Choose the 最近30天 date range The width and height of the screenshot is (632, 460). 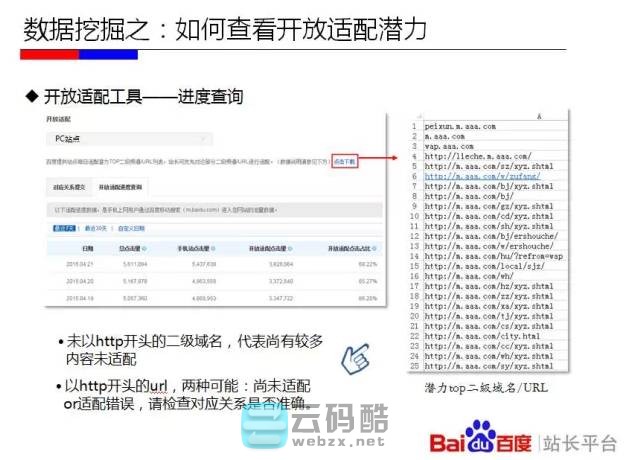[96, 228]
